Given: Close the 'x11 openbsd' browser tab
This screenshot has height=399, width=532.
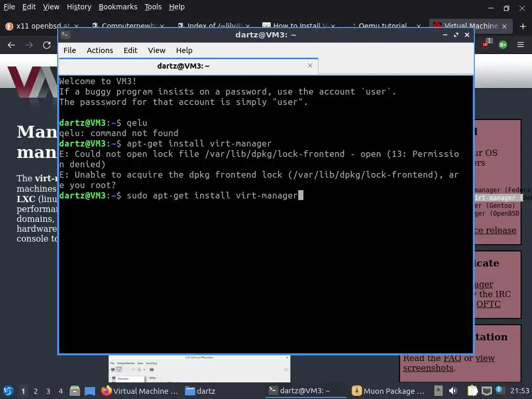Looking at the screenshot, I should pos(76,26).
